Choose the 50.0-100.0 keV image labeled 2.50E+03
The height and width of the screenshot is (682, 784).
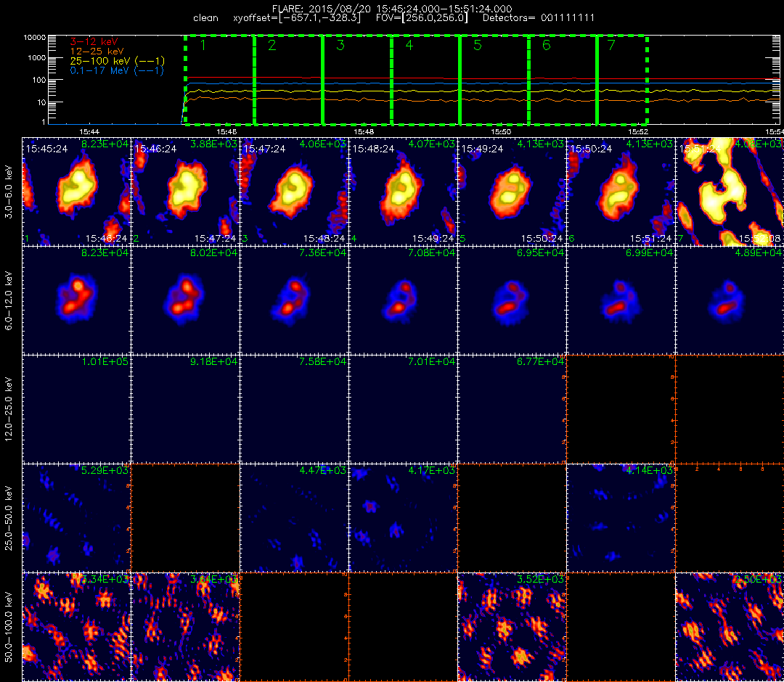tap(730, 627)
